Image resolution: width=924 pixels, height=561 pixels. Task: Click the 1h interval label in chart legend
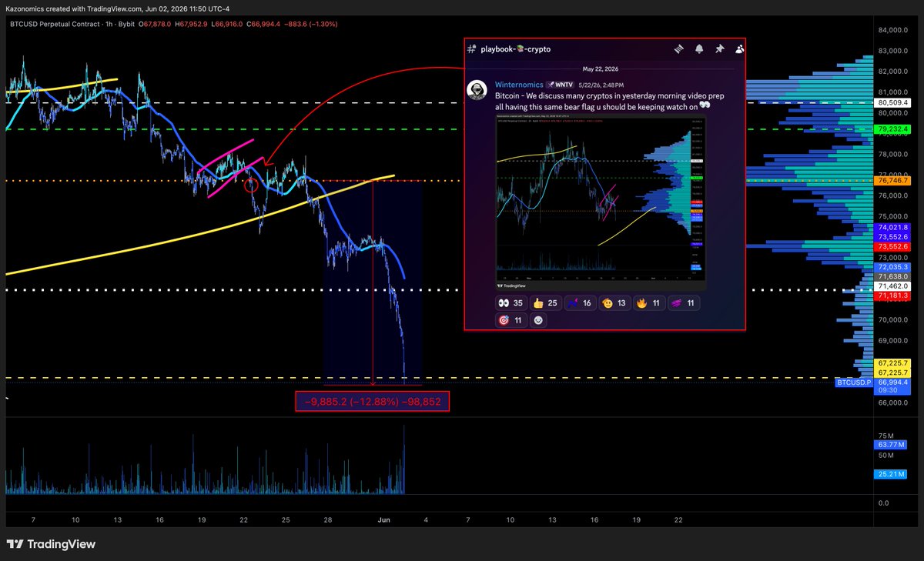point(107,24)
